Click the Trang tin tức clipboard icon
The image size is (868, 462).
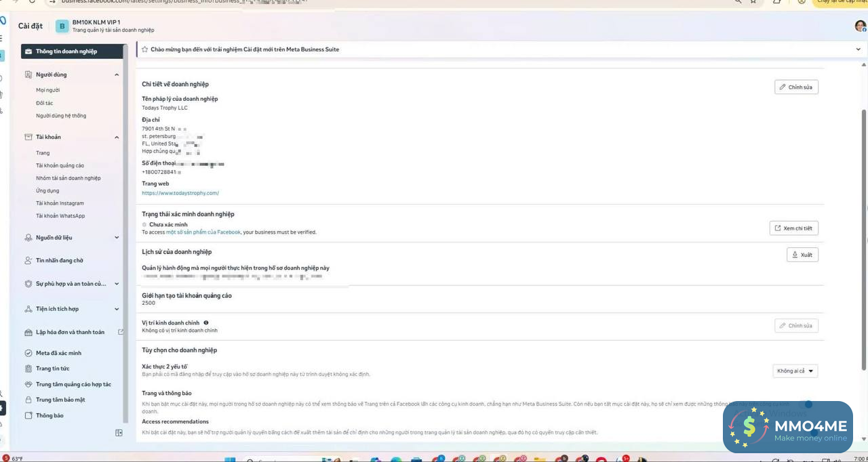[x=28, y=369]
